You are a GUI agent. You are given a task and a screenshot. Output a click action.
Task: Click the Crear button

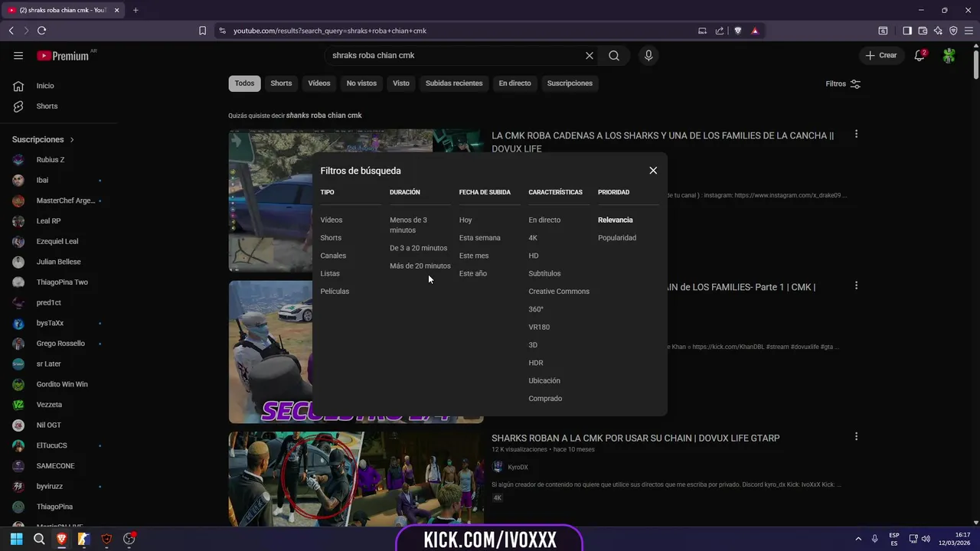(x=880, y=55)
